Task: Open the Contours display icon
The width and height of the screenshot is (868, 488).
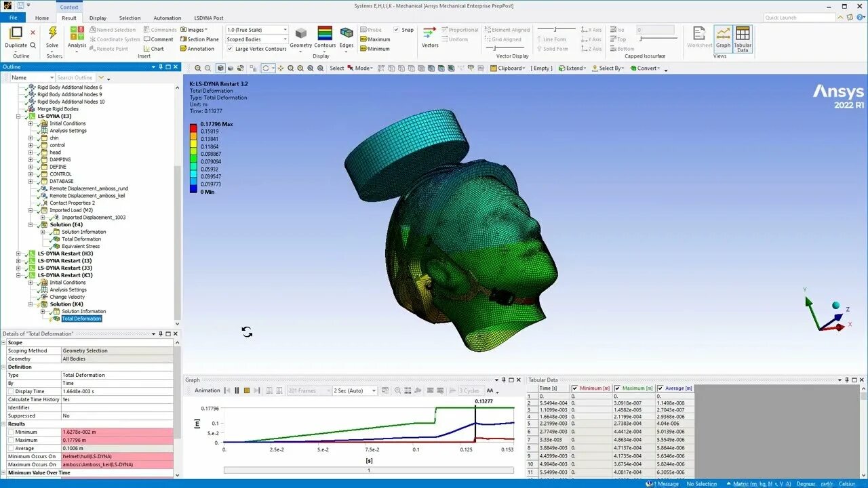Action: [x=325, y=33]
